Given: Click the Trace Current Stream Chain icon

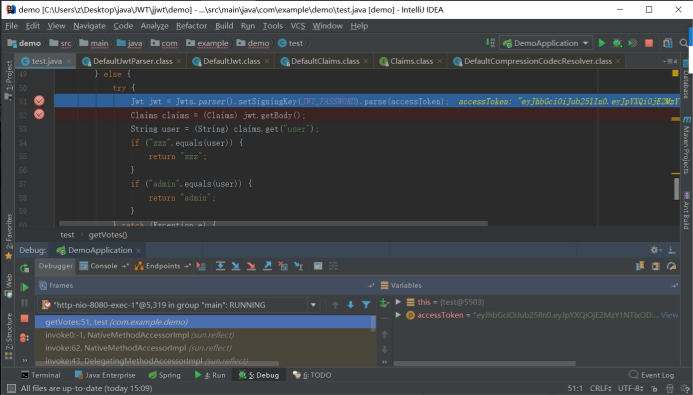Looking at the screenshot, I should click(333, 266).
